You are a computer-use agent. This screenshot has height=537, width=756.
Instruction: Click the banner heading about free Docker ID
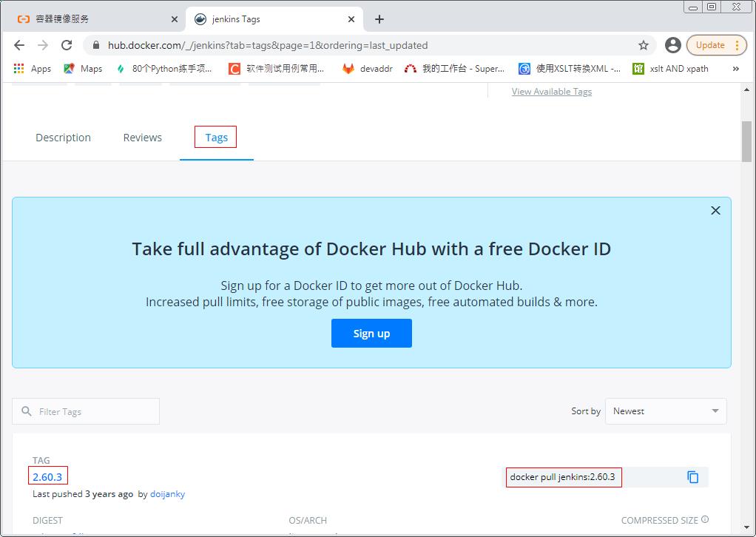[x=371, y=249]
